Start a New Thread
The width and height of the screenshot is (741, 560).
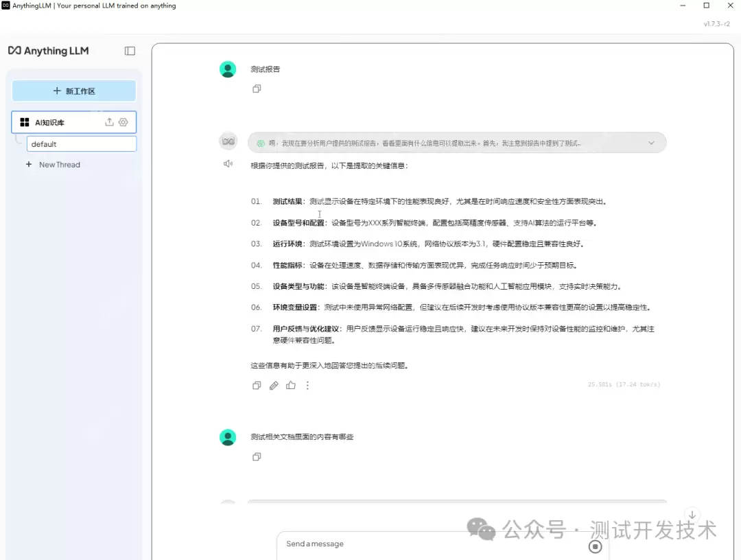[53, 164]
